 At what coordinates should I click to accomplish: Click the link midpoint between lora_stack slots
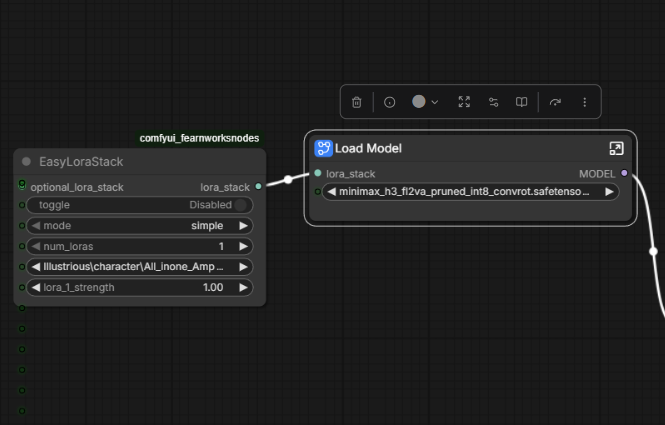coord(288,179)
